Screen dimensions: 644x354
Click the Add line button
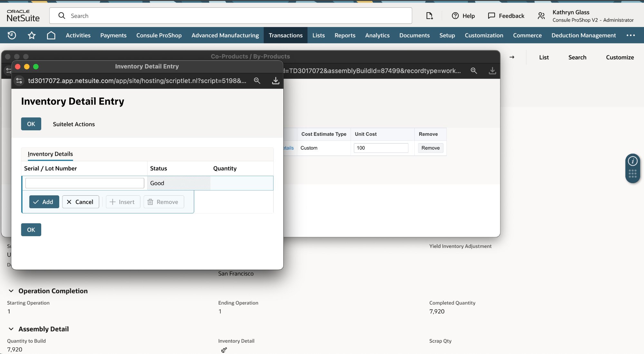click(x=44, y=202)
